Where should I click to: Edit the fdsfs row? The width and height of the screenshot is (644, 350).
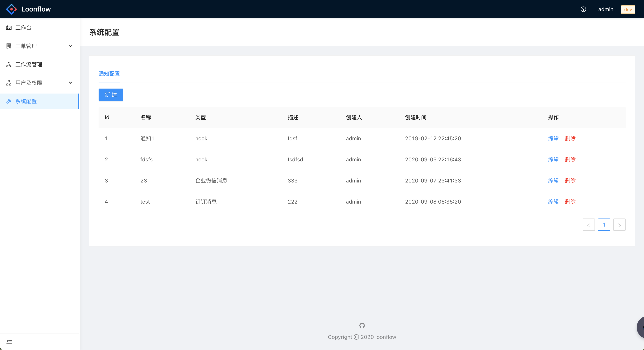point(553,159)
